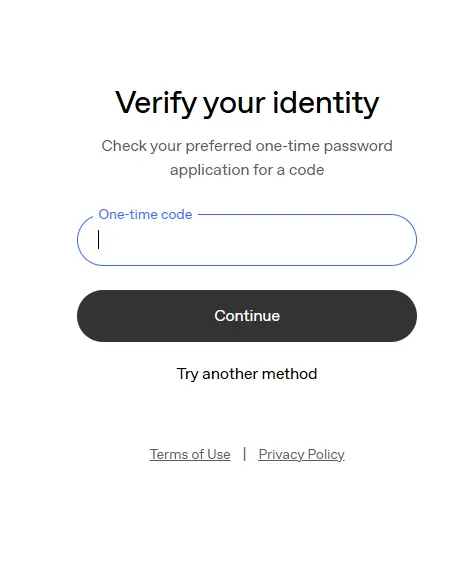This screenshot has width=476, height=570.
Task: Open the Privacy Policy link
Action: coord(301,454)
